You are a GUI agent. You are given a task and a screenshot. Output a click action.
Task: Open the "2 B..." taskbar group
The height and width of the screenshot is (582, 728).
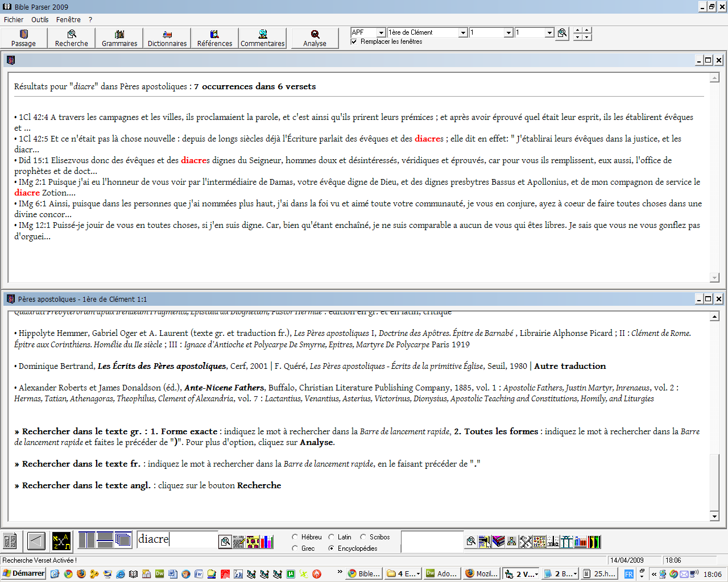[x=560, y=574]
